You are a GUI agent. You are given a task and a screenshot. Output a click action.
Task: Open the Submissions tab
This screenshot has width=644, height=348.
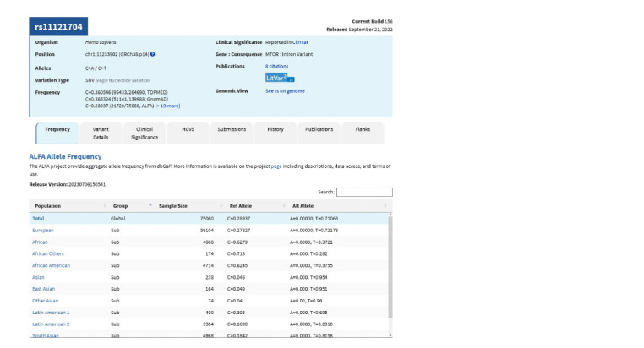pos(232,133)
